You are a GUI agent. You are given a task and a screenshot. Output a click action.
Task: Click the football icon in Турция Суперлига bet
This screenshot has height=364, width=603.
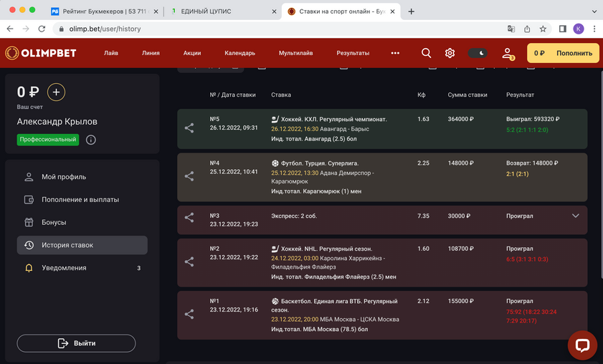tap(275, 163)
